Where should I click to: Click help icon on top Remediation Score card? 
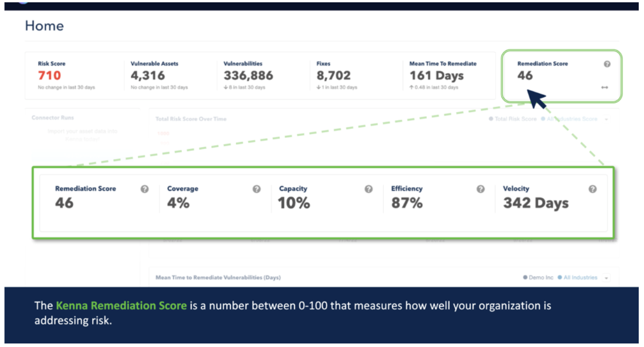(x=607, y=64)
